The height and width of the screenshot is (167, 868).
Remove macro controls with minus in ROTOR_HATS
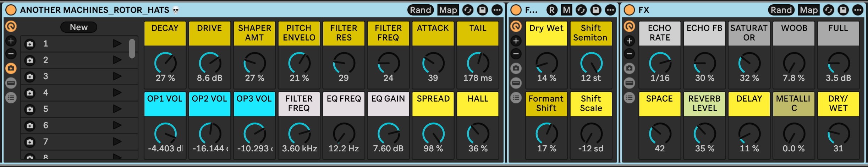tap(11, 54)
